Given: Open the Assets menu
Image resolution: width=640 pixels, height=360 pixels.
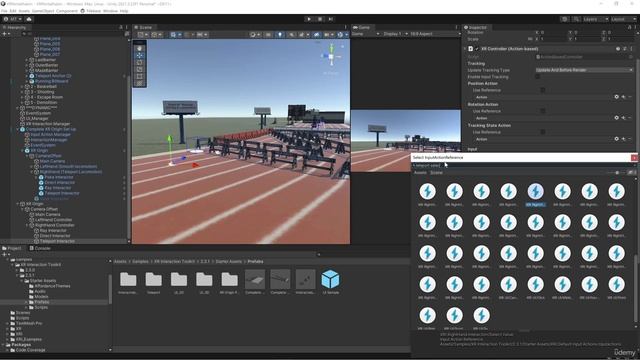Looking at the screenshot, I should (24, 11).
